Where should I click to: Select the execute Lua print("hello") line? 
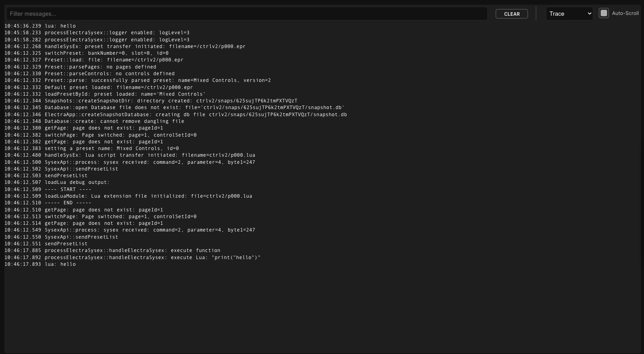pyautogui.click(x=133, y=258)
